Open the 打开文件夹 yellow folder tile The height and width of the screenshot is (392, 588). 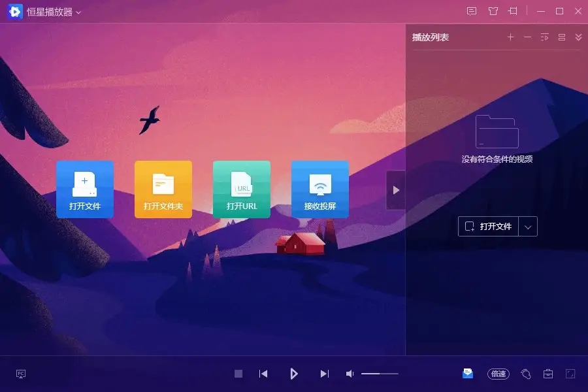(x=163, y=189)
